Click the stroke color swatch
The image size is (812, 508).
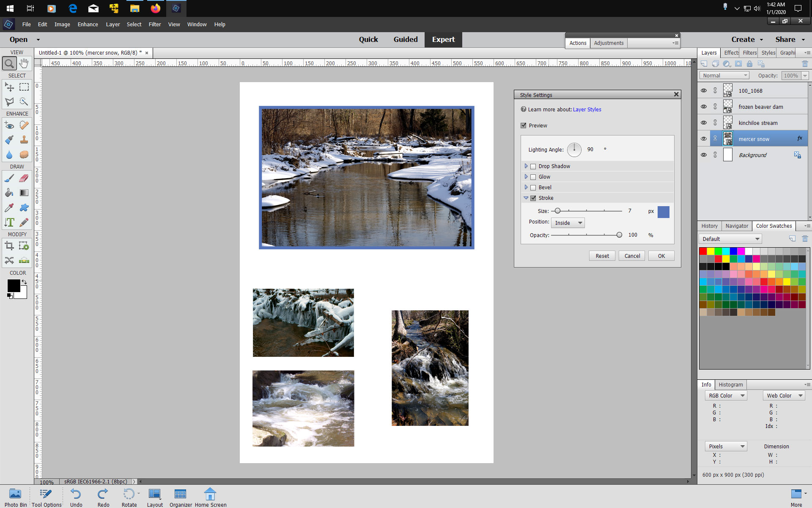coord(663,212)
